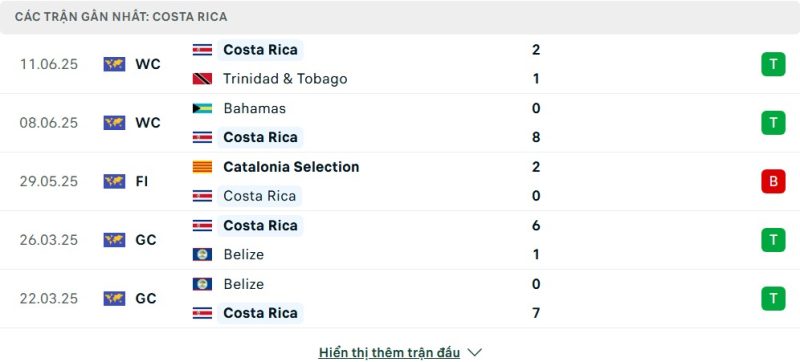This screenshot has width=800, height=362.
Task: Click green T badge for 22.03.25 match
Action: (x=773, y=299)
